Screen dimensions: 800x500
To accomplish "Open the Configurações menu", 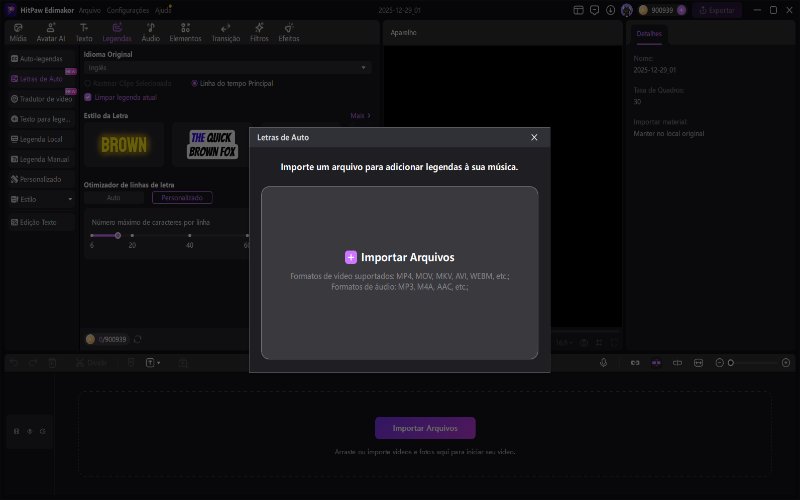I will pyautogui.click(x=128, y=9).
